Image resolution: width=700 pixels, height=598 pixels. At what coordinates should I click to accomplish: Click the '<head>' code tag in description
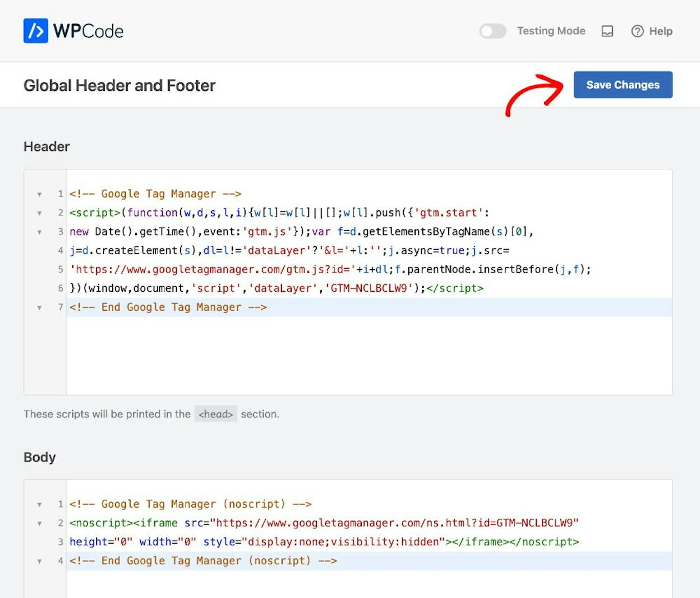coord(216,414)
